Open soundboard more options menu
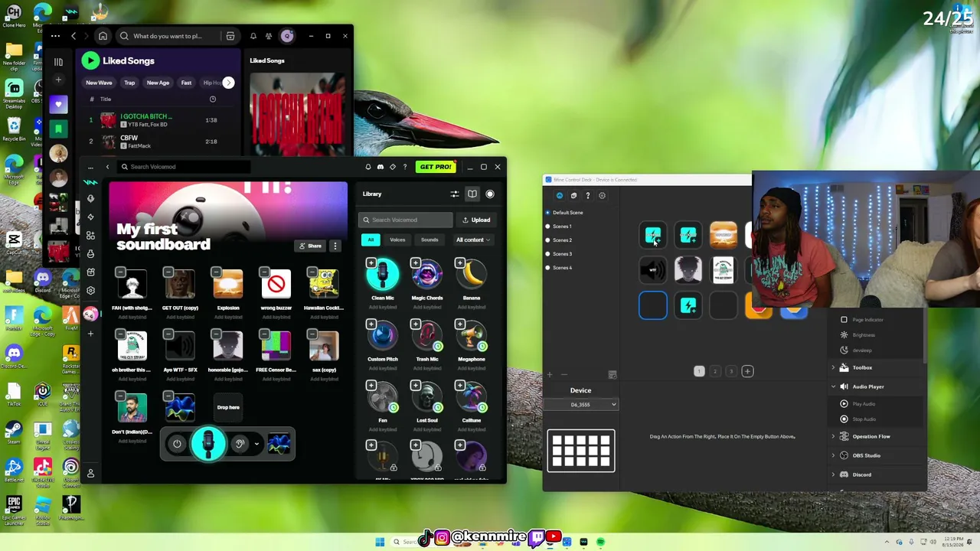Screen dimensions: 980x551 [335, 246]
